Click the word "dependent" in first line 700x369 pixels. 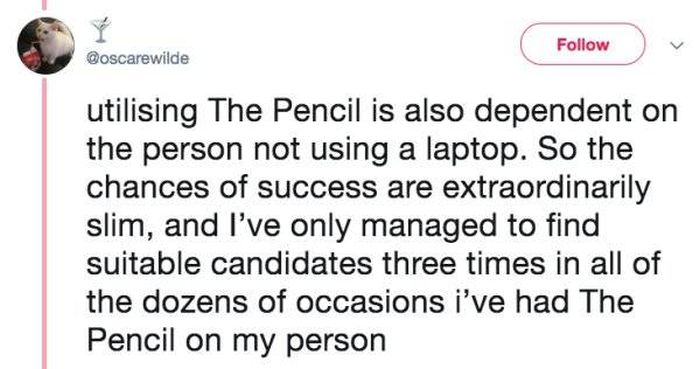pyautogui.click(x=553, y=112)
